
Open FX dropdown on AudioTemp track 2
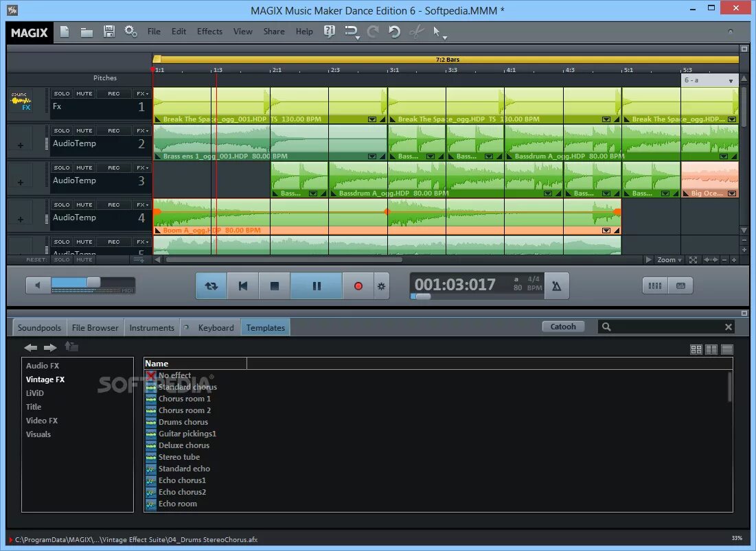click(x=142, y=130)
